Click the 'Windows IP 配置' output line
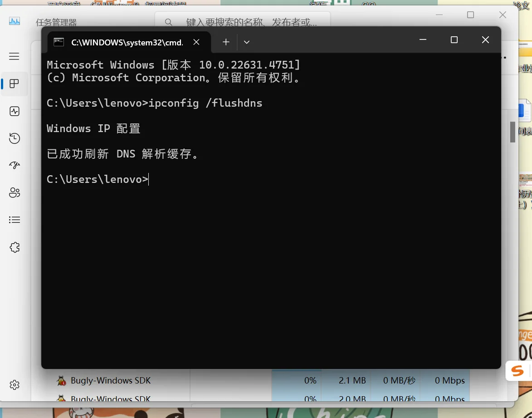The image size is (532, 418). point(93,128)
